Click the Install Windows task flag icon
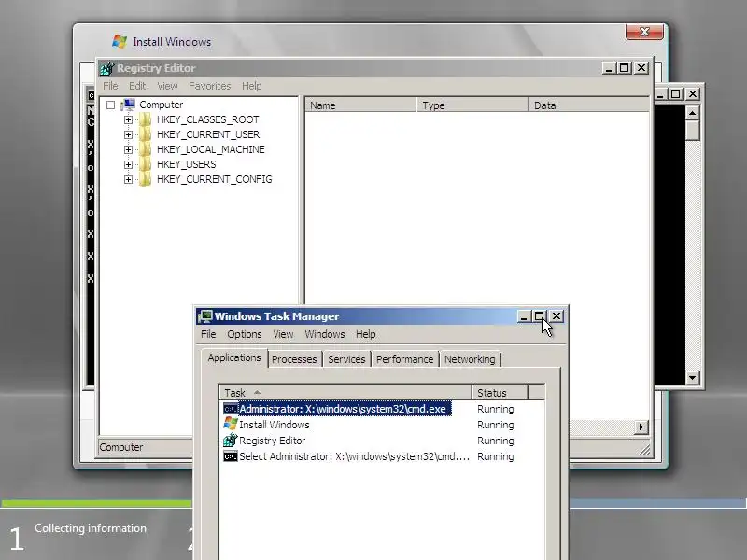Image resolution: width=747 pixels, height=560 pixels. pos(230,425)
